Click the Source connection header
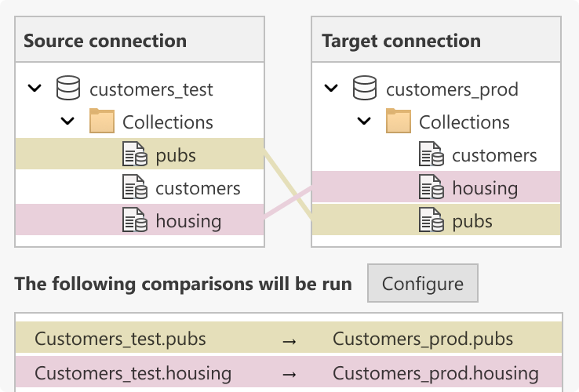 pos(140,39)
